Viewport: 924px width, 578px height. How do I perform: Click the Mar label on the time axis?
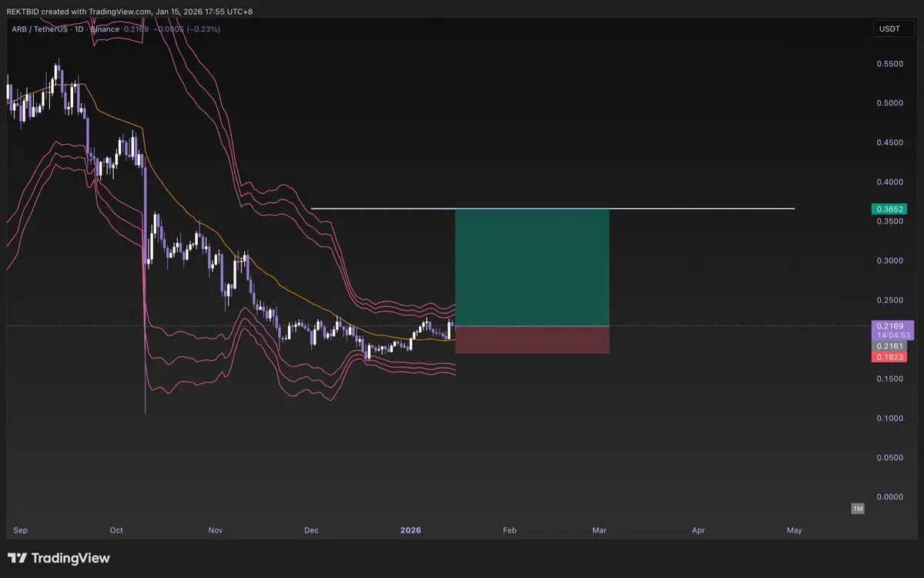(599, 530)
